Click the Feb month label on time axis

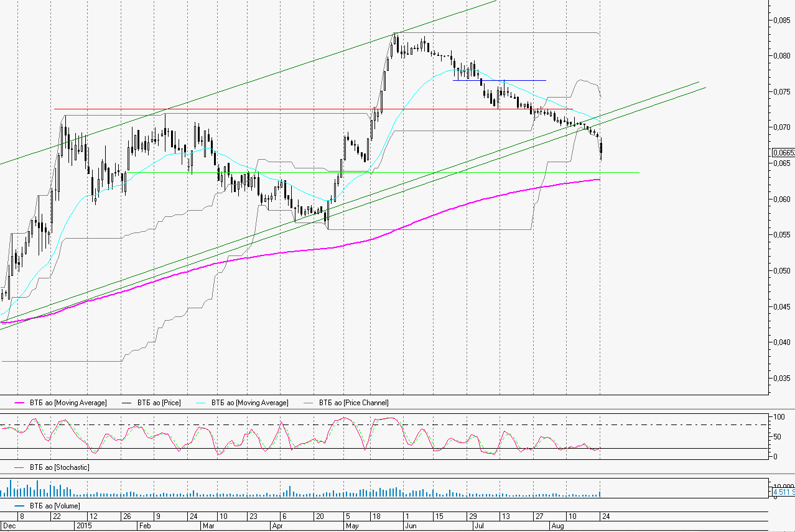[x=144, y=526]
